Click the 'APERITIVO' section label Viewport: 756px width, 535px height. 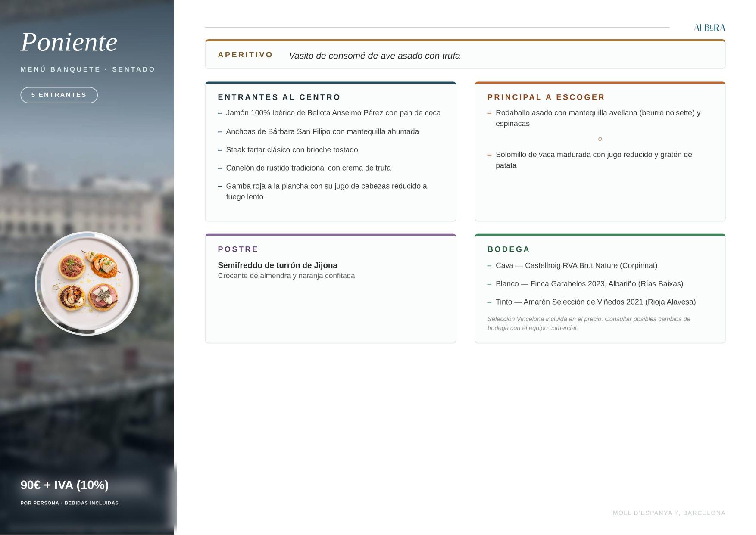(245, 55)
